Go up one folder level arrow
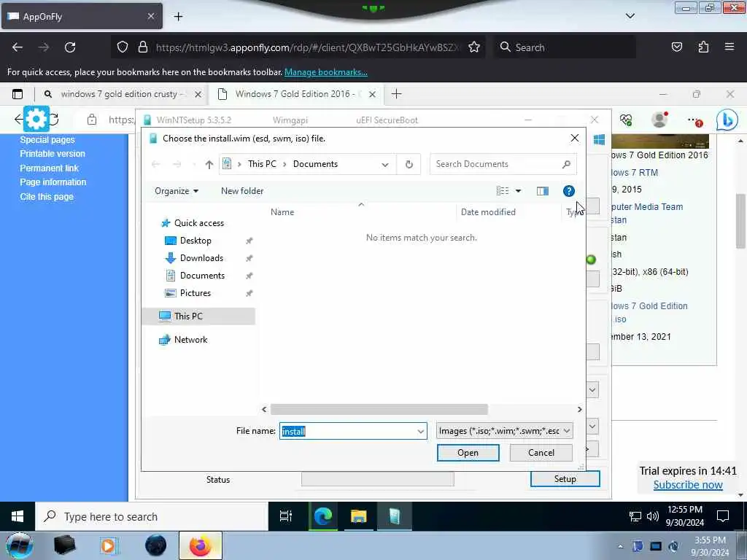The image size is (747, 560). click(x=209, y=164)
